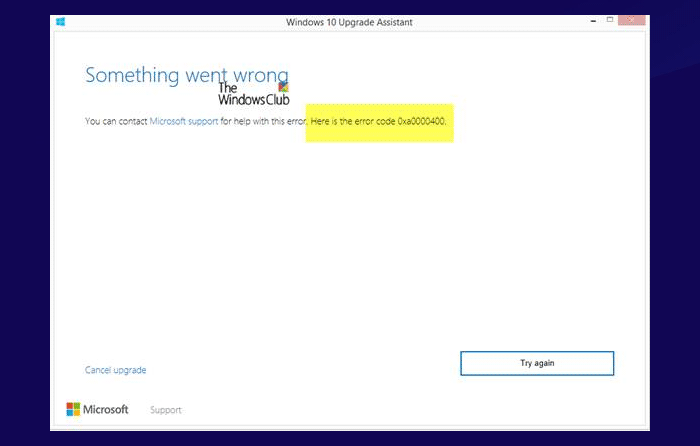The width and height of the screenshot is (700, 446).
Task: Maximize the Upgrade Assistant window
Action: point(610,20)
